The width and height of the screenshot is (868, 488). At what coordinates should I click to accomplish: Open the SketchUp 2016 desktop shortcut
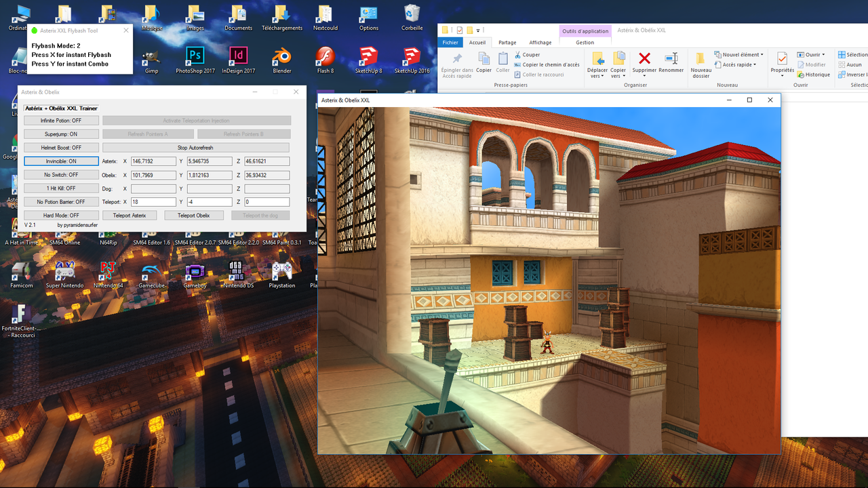coord(412,61)
